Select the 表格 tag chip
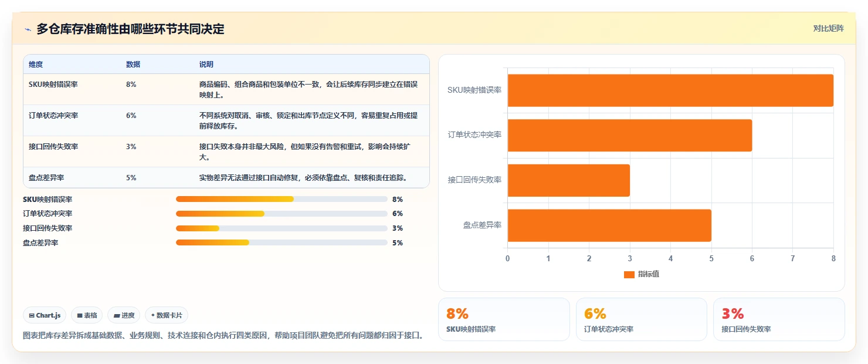Screen dimensions: 868x364 coord(87,315)
